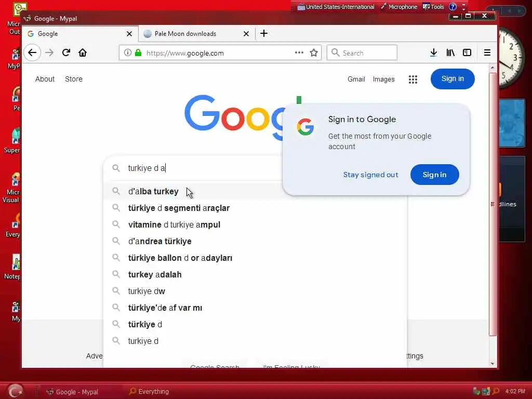
Task: Pick the "turkiye dw" suggestion
Action: point(255,291)
